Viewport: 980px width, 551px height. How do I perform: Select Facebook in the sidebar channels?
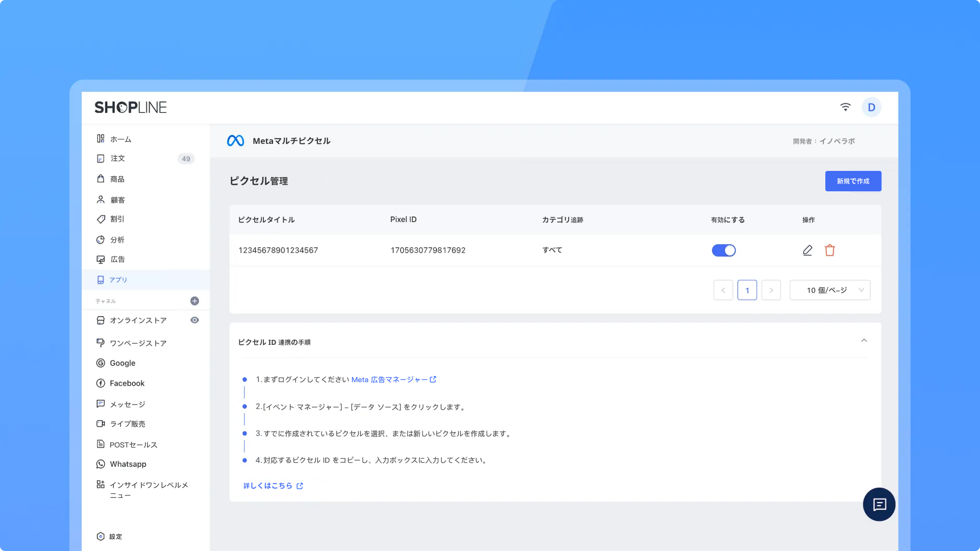[x=127, y=383]
